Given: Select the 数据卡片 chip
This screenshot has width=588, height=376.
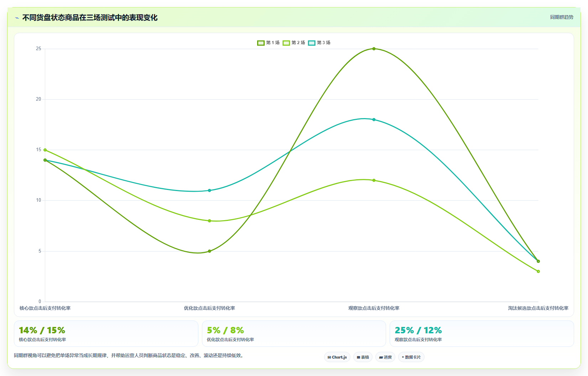Looking at the screenshot, I should coord(411,357).
